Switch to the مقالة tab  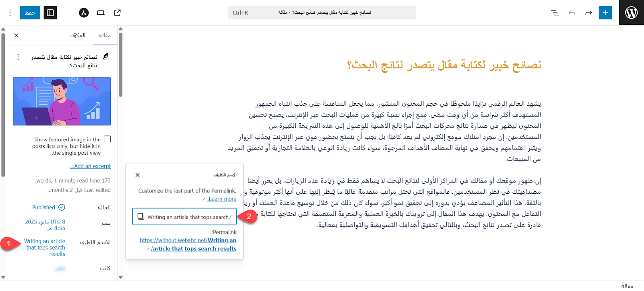point(105,35)
